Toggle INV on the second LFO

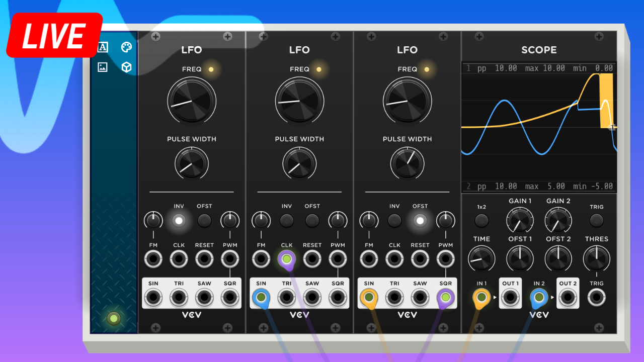(287, 220)
